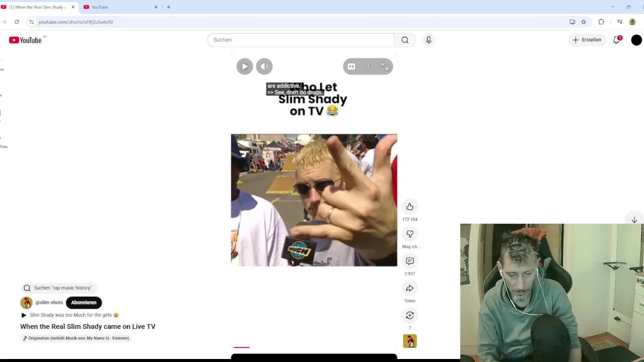
Task: Enter fullscreen for the Short
Action: pyautogui.click(x=384, y=66)
